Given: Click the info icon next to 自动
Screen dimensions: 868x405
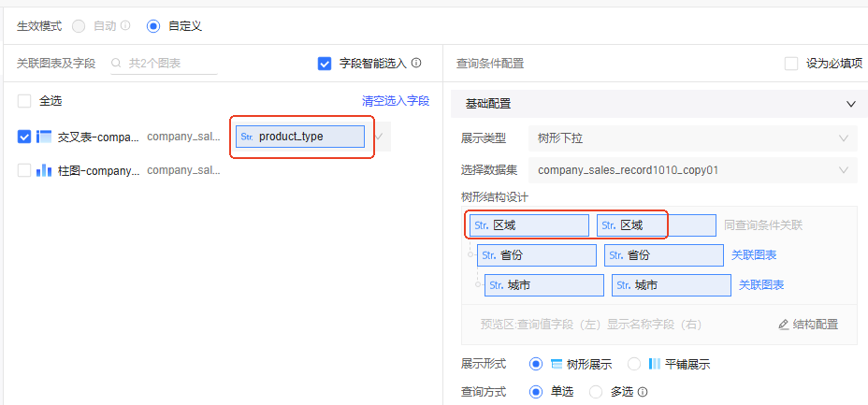Looking at the screenshot, I should [125, 26].
